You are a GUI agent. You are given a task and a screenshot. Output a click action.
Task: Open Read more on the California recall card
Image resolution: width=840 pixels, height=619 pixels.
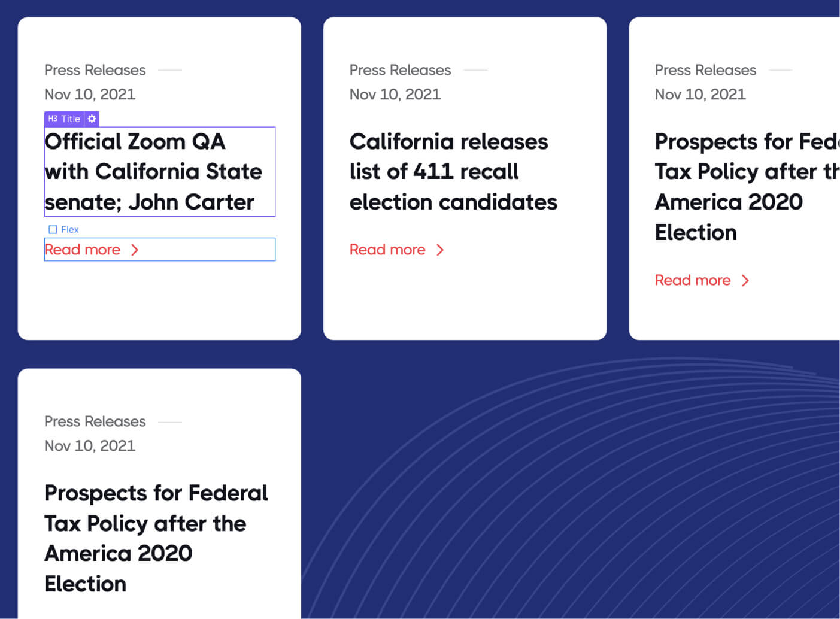(x=387, y=250)
